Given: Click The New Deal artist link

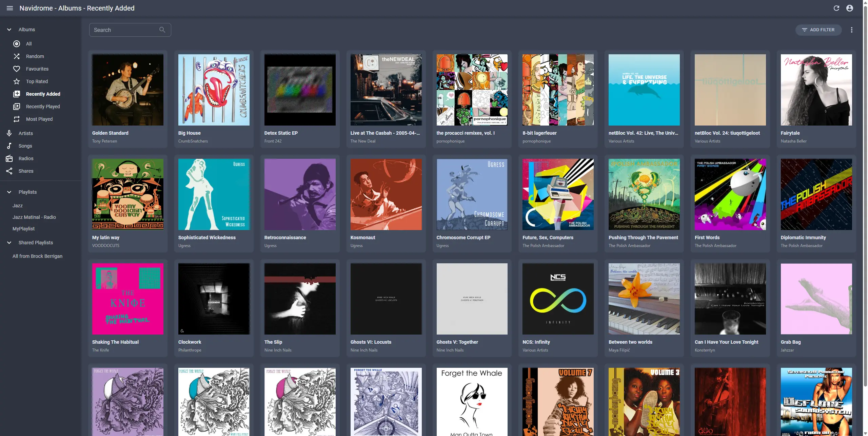Looking at the screenshot, I should 363,141.
